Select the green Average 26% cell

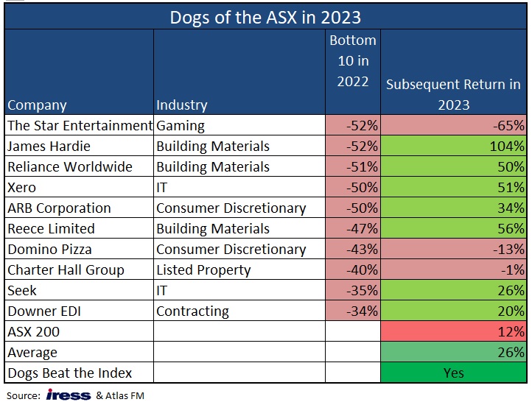[x=453, y=353]
